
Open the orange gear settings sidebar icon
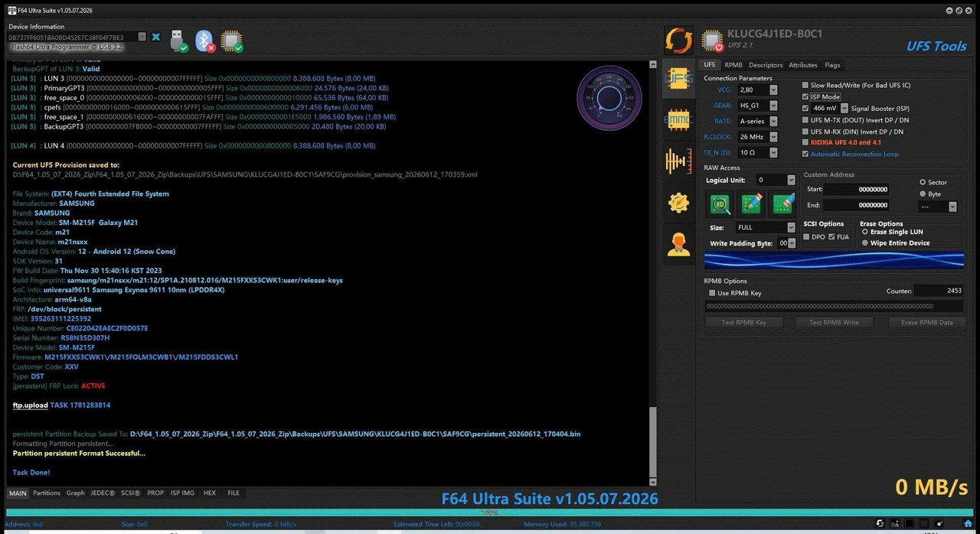coord(678,202)
